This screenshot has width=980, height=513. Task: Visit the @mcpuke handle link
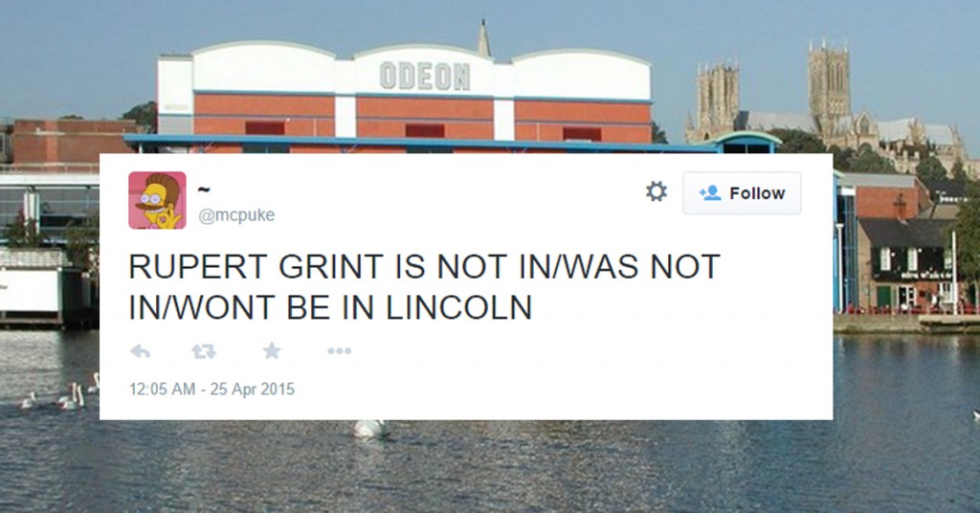(x=236, y=215)
